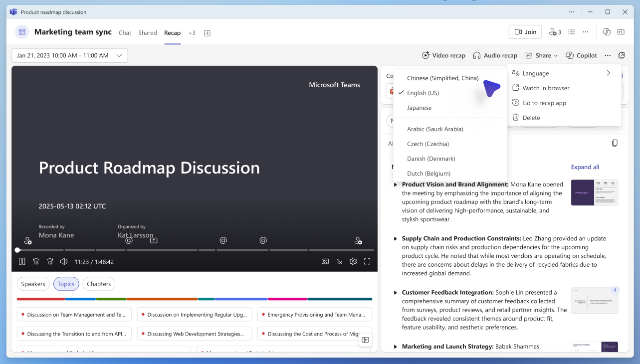This screenshot has height=364, width=640.
Task: Open topic Discussing Web Development Strategies
Action: point(195,334)
